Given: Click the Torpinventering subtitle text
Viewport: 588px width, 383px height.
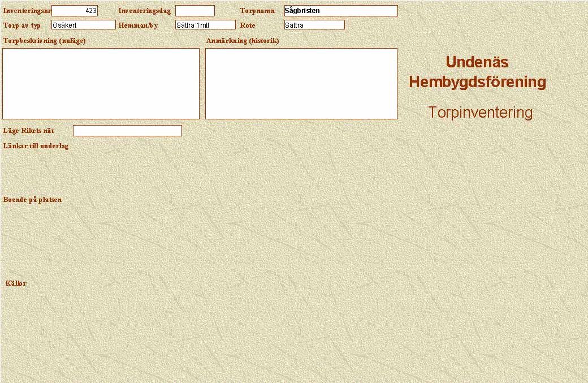Looking at the screenshot, I should point(480,113).
